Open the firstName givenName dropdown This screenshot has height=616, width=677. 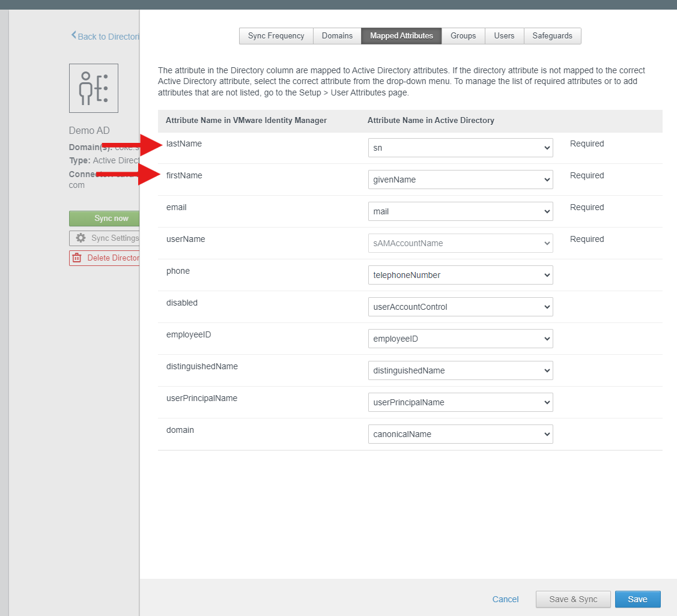[x=460, y=180]
